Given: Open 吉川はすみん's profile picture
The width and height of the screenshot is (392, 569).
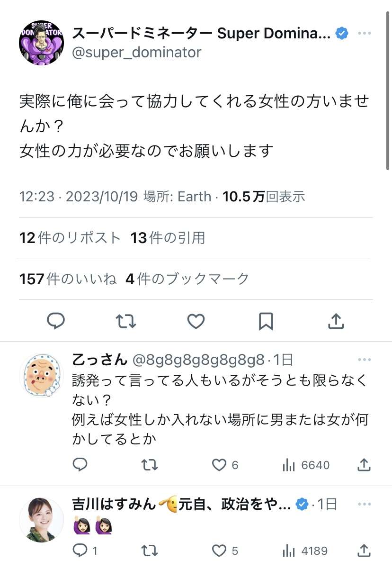Looking at the screenshot, I should click(41, 519).
